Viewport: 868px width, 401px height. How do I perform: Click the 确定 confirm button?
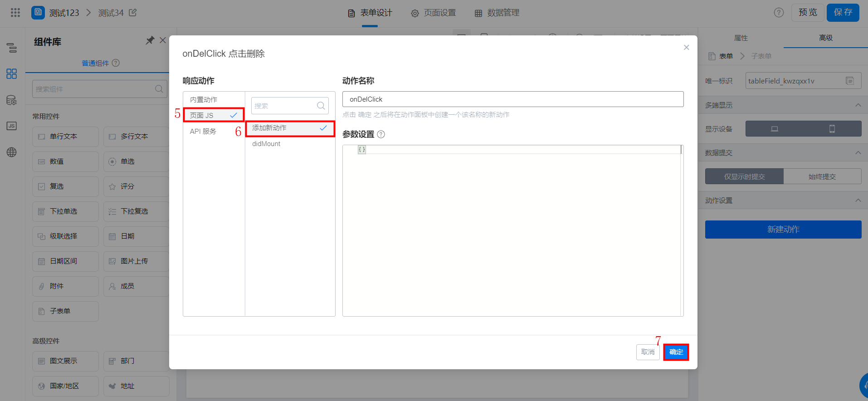(676, 352)
